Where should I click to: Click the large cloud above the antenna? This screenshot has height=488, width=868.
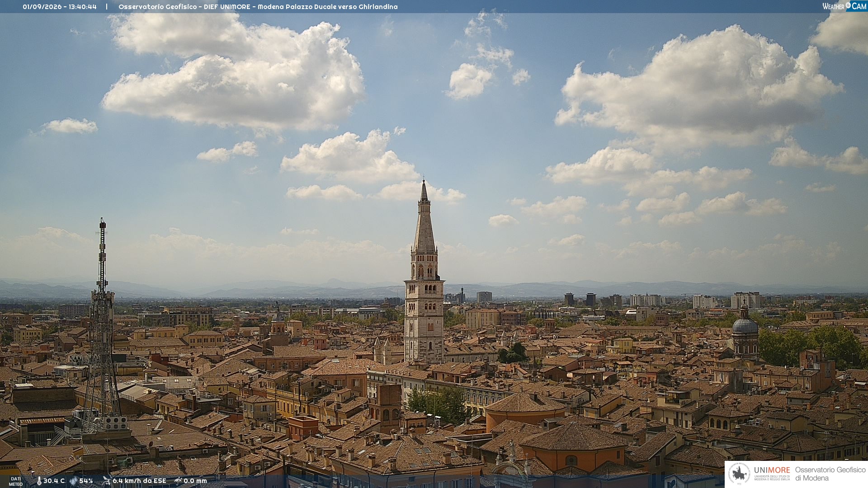[x=235, y=72]
